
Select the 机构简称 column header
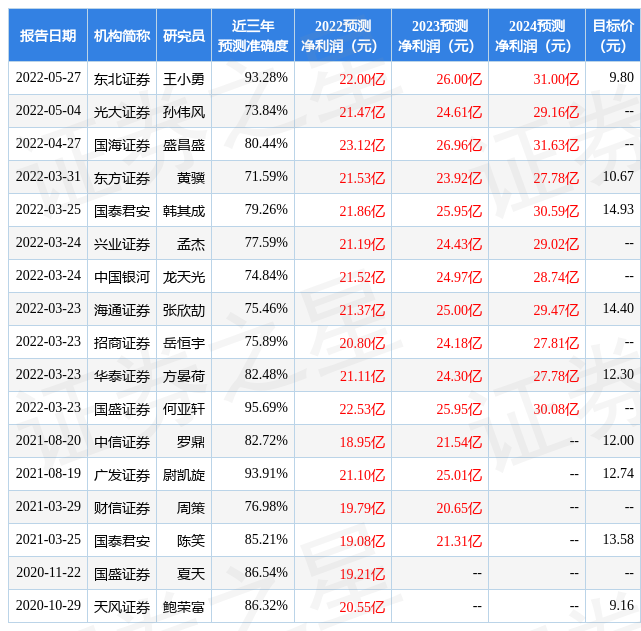pos(122,36)
